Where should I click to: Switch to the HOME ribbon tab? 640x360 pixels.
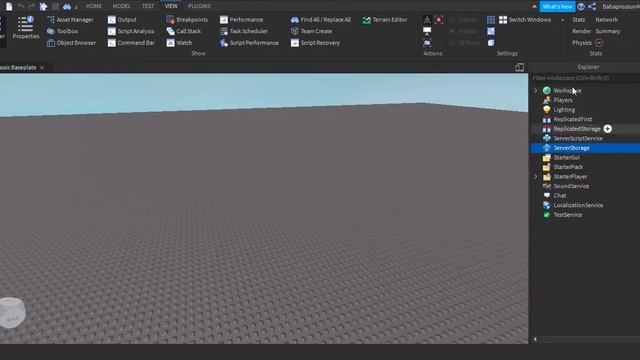[x=94, y=6]
